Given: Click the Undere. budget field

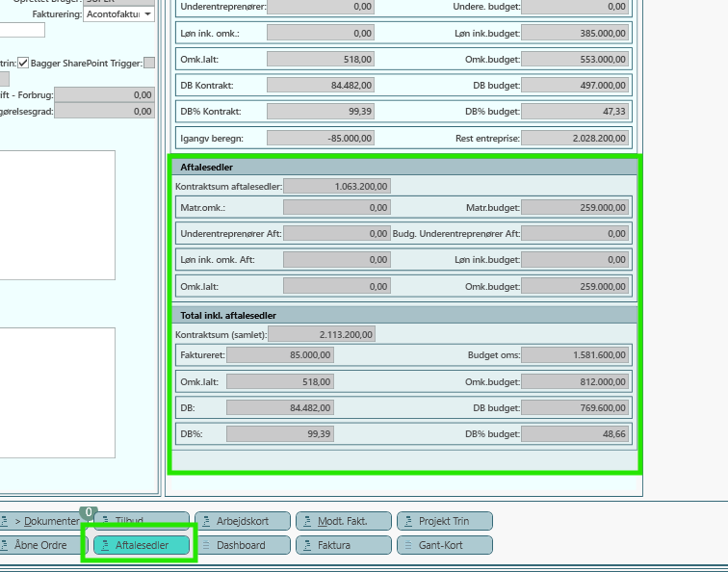Looking at the screenshot, I should (575, 7).
